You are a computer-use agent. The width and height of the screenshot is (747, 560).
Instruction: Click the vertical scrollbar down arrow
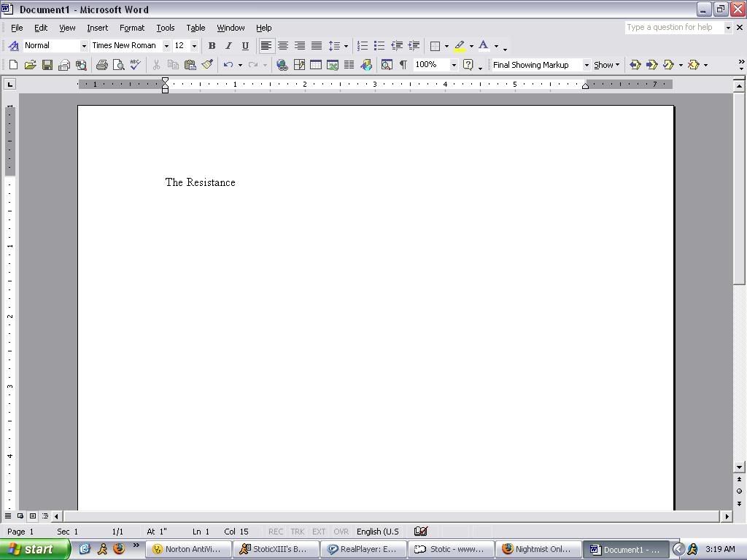(x=739, y=467)
